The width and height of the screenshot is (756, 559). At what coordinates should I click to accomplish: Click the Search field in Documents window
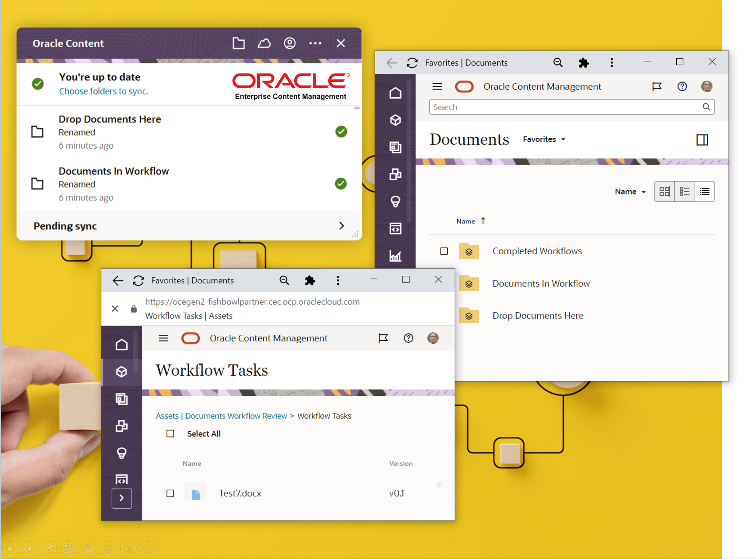click(x=572, y=107)
